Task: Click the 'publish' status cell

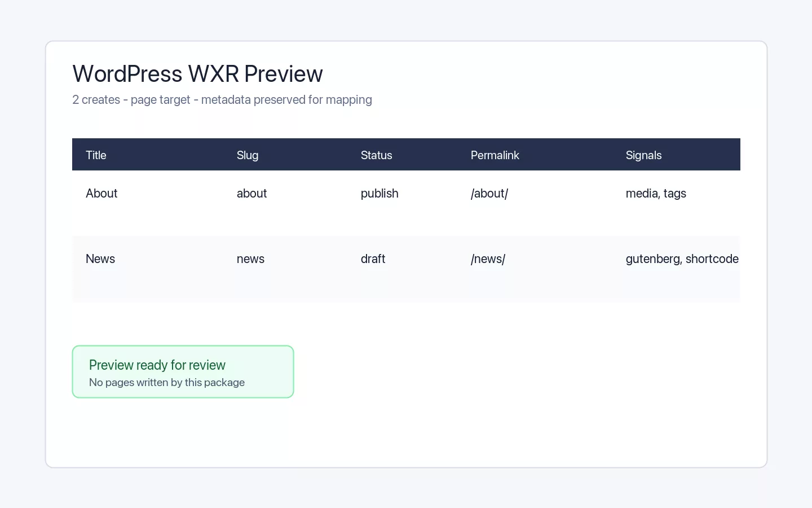Action: (x=379, y=194)
